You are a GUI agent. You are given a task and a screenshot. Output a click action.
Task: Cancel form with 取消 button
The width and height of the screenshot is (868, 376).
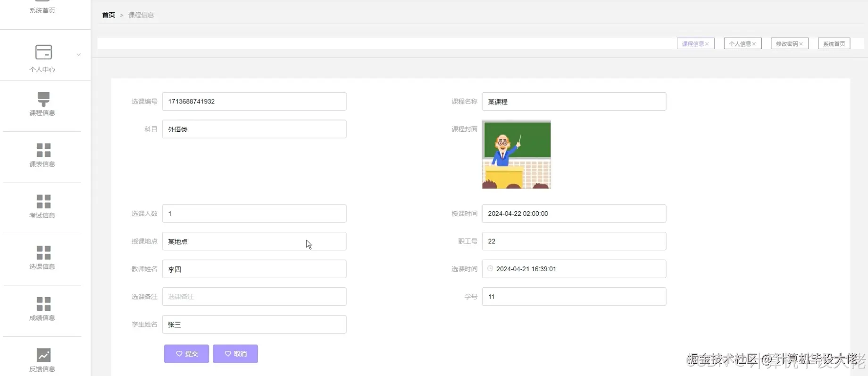pos(235,354)
